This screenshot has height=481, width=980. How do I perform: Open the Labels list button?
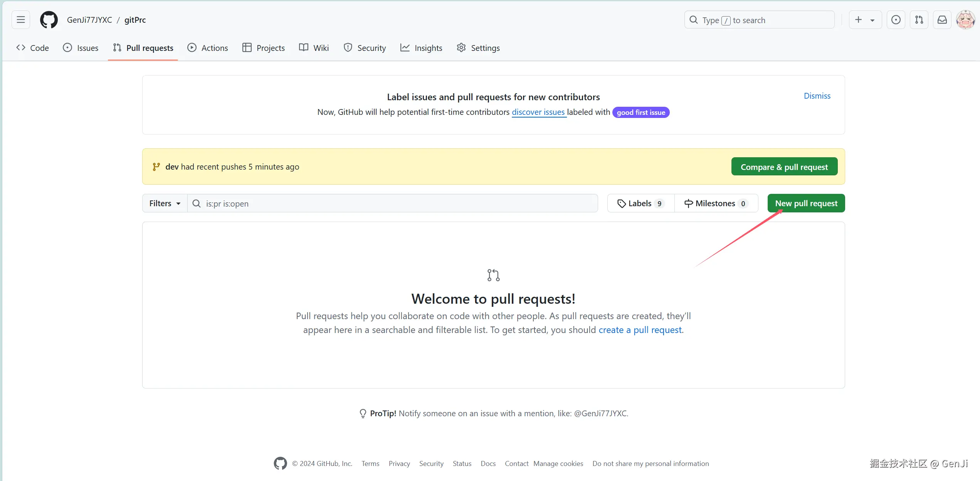[x=640, y=203]
